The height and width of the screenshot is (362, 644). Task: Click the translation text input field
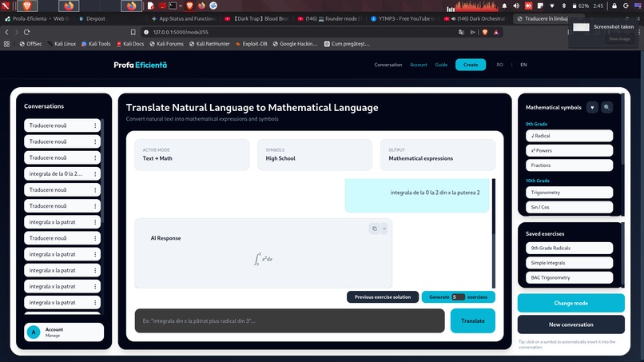pyautogui.click(x=289, y=321)
